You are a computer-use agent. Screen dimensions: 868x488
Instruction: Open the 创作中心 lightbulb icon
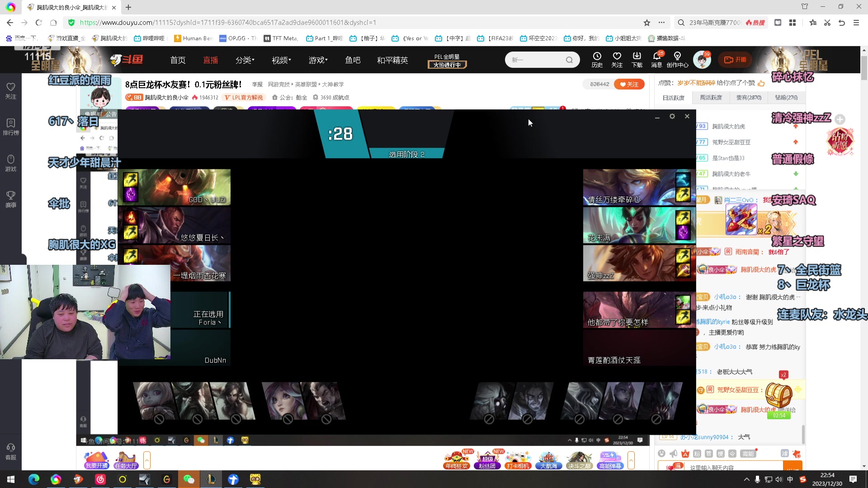pos(677,59)
